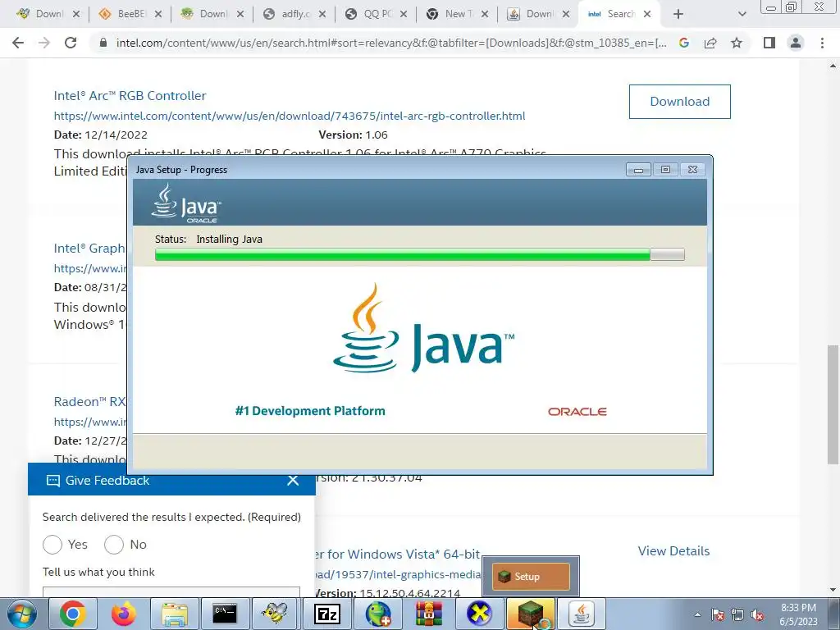The height and width of the screenshot is (630, 840).
Task: Open the green globe taskbar icon
Action: click(377, 614)
